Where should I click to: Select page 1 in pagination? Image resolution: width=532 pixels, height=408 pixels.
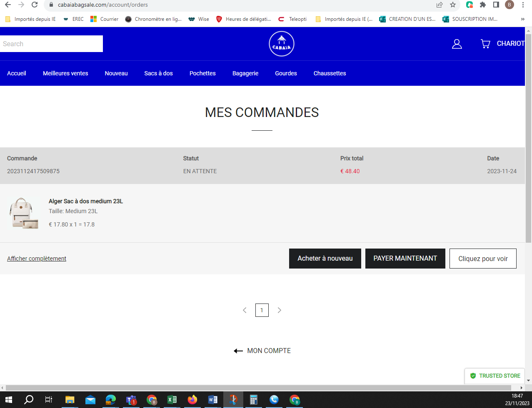click(262, 310)
